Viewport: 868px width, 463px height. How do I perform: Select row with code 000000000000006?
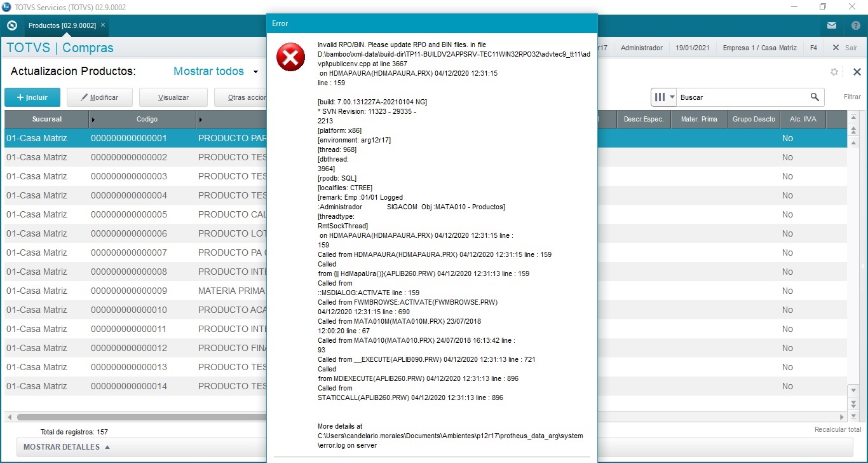(x=426, y=233)
